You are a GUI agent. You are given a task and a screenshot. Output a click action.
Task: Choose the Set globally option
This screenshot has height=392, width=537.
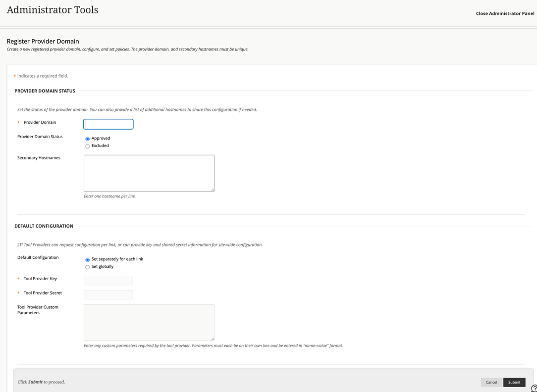click(x=87, y=267)
